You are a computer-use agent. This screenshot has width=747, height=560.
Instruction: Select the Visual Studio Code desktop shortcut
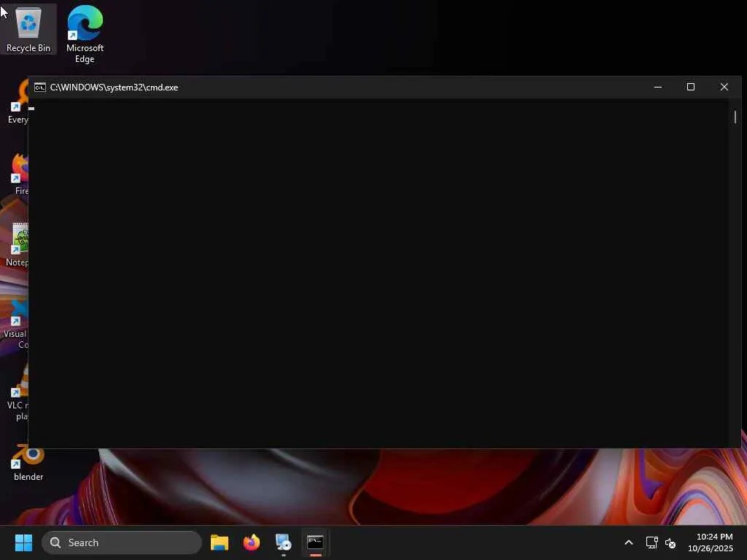coord(16,324)
